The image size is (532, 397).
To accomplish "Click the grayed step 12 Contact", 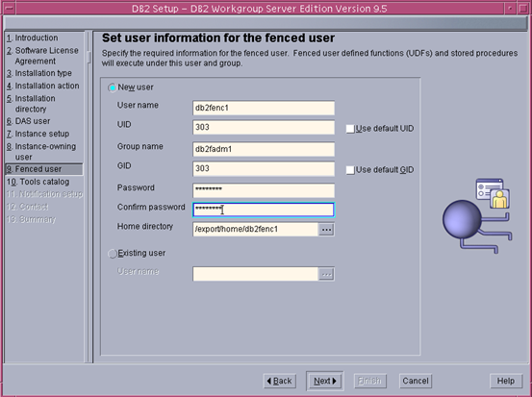I will pos(28,207).
